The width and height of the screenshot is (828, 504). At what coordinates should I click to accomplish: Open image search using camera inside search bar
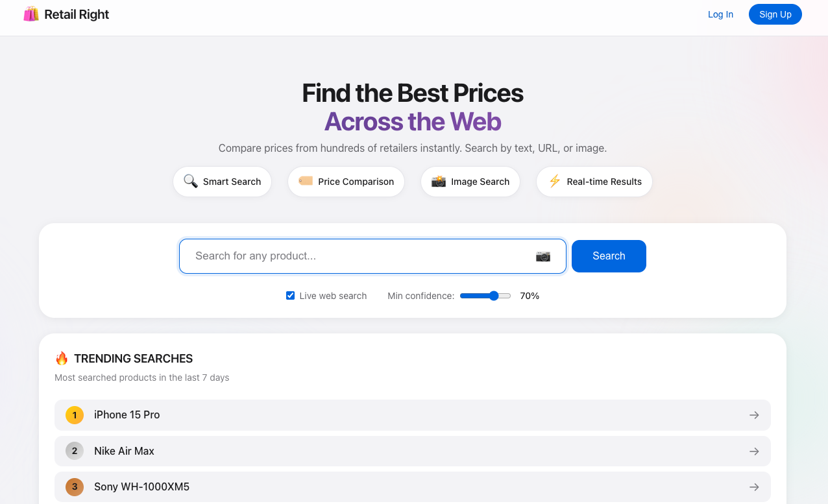pyautogui.click(x=543, y=256)
